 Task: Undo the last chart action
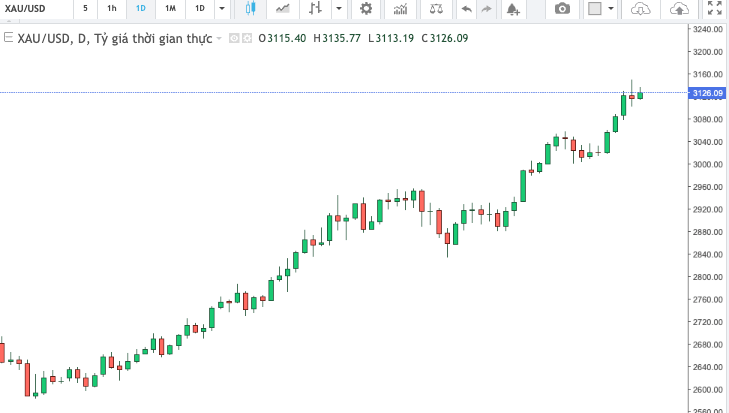tap(467, 8)
